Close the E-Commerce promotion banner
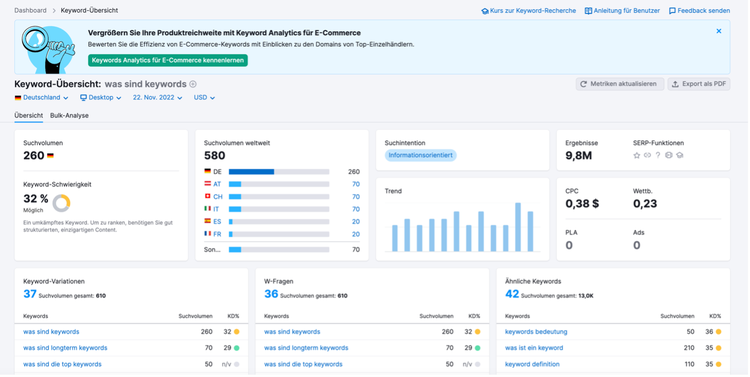750x377 pixels. tap(718, 31)
